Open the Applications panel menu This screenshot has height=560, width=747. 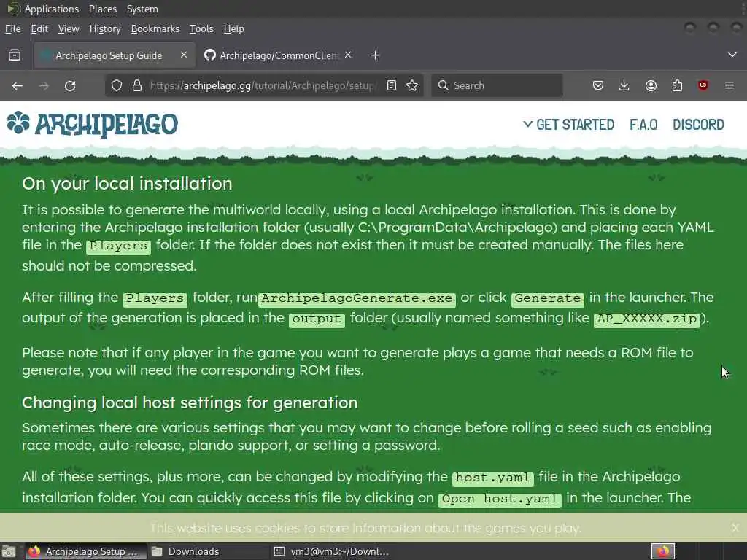tap(52, 9)
